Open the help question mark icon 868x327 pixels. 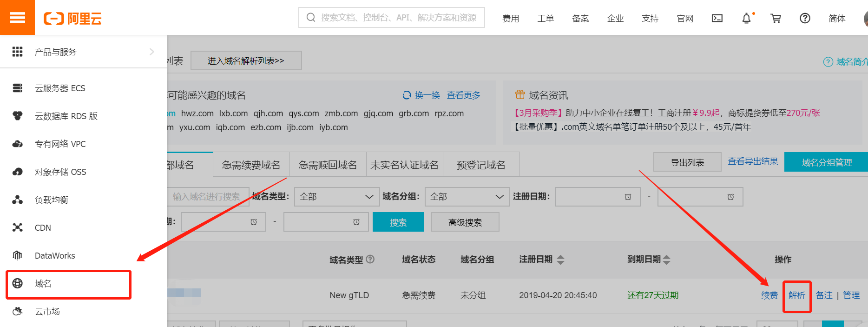point(805,18)
